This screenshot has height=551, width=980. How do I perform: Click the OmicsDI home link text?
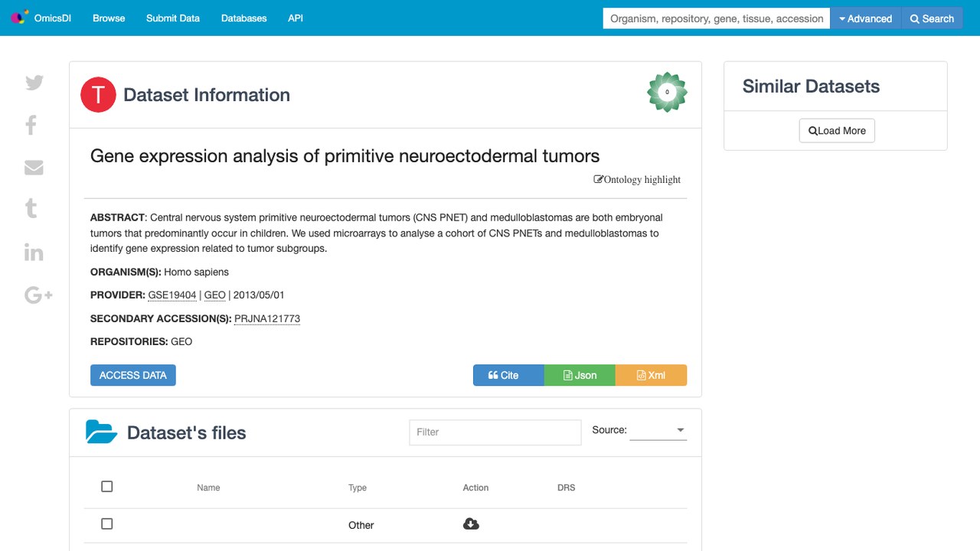pyautogui.click(x=53, y=18)
